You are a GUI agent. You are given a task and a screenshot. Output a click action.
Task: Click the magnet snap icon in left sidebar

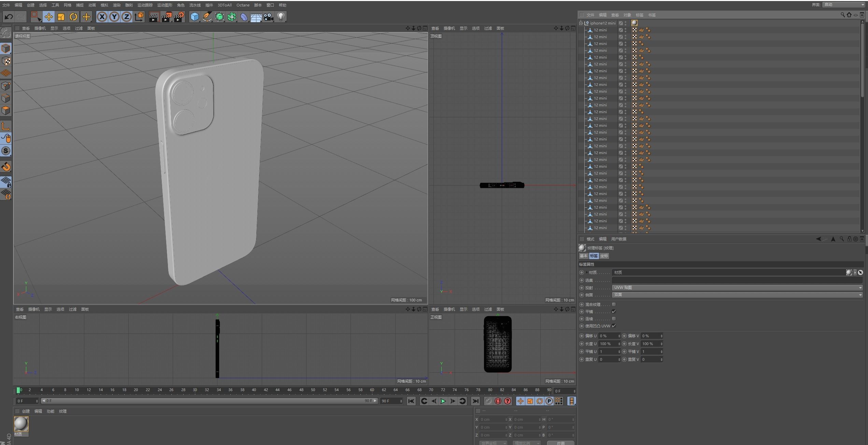(6, 167)
